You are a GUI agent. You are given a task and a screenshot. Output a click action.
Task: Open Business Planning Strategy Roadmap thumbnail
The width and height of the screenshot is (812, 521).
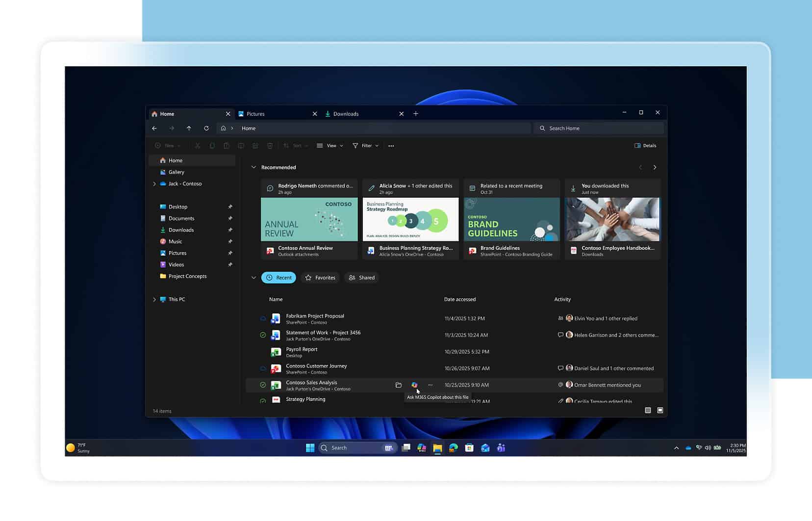(410, 219)
